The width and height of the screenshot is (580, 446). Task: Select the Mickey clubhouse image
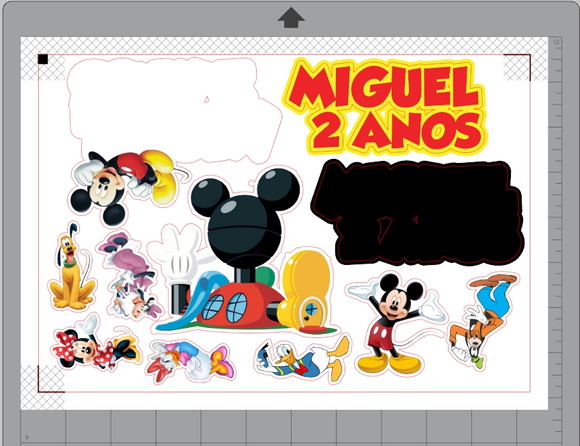(x=244, y=250)
